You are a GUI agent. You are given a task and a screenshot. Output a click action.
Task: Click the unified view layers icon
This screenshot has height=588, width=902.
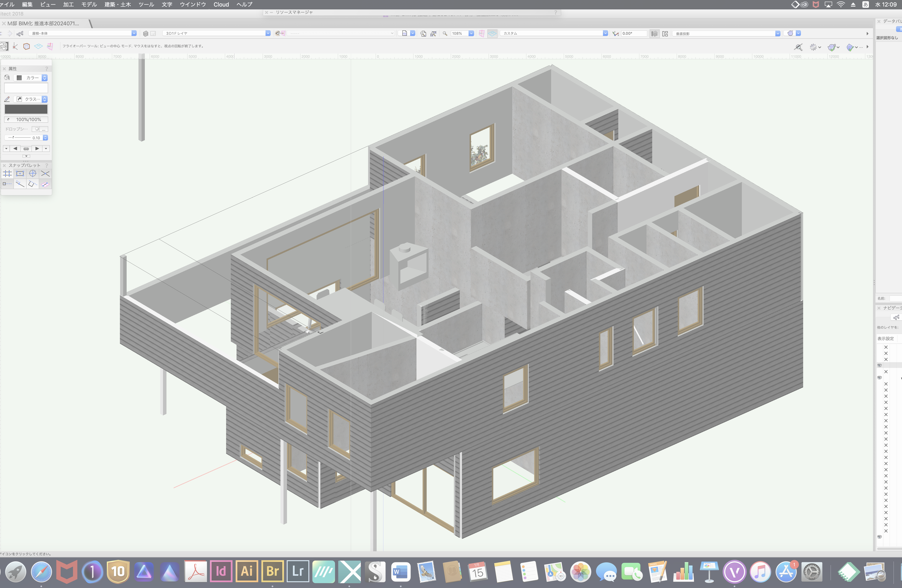point(654,33)
